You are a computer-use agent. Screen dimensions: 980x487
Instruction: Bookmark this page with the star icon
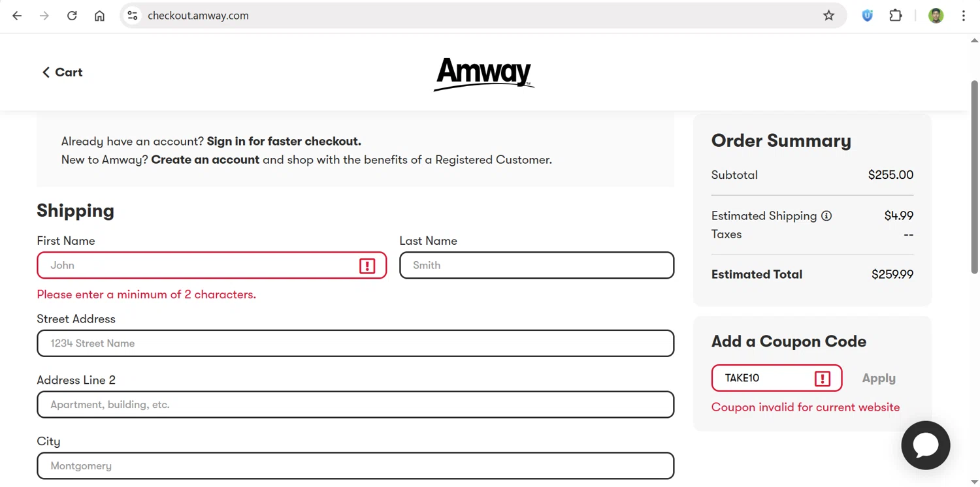point(828,16)
